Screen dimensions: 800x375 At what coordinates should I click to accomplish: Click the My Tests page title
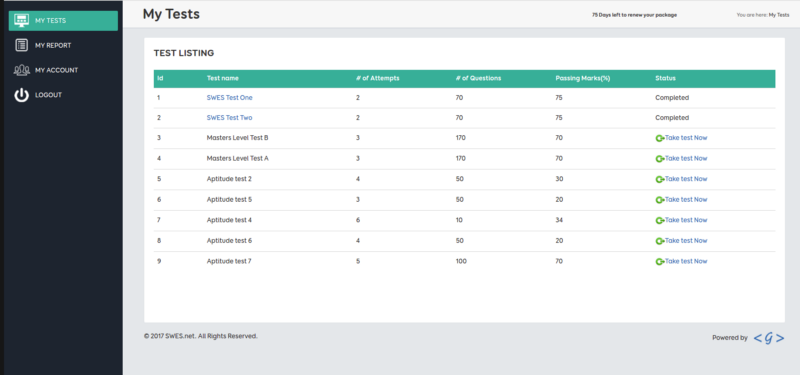[x=171, y=14]
